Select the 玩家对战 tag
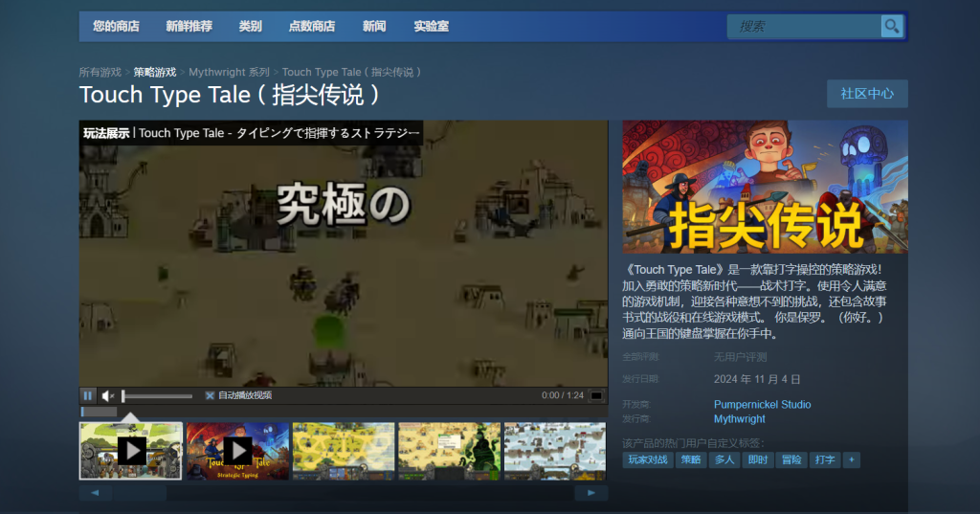Image resolution: width=980 pixels, height=514 pixels. click(x=648, y=459)
